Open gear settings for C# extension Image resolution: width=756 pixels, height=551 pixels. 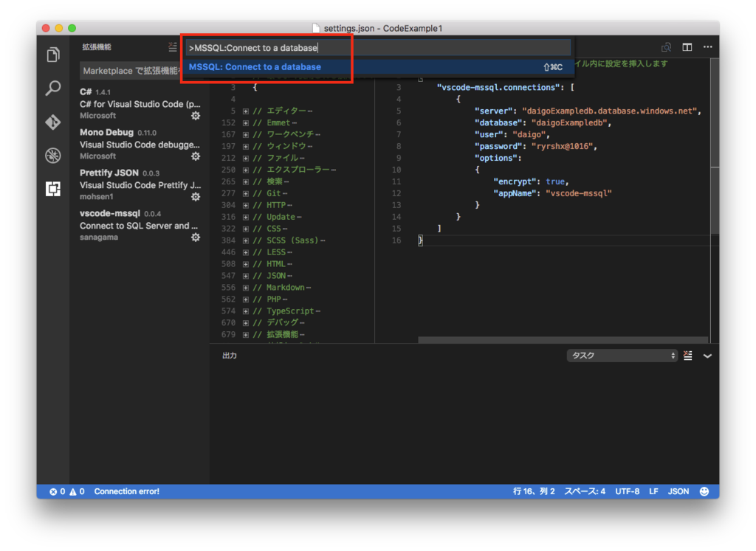pos(195,116)
